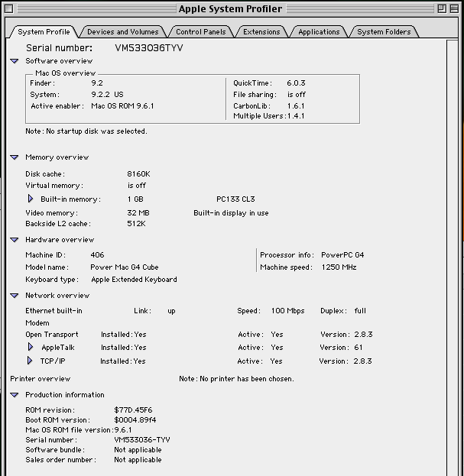This screenshot has height=476, width=464.
Task: Click the serial number VM533036TYV at top
Action: tap(148, 47)
